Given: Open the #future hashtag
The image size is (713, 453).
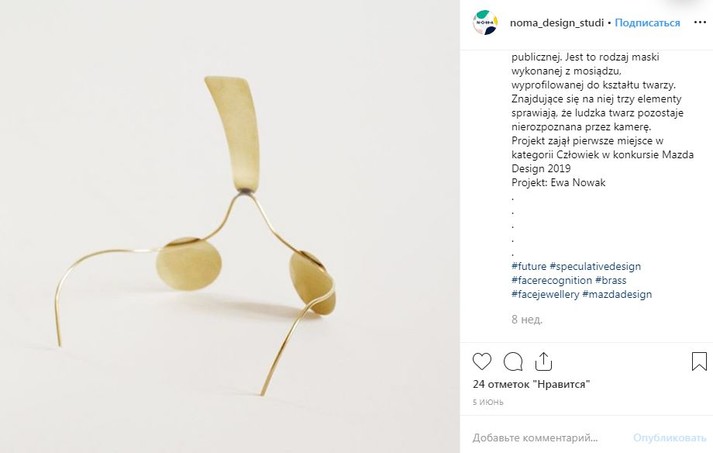Looking at the screenshot, I should point(529,266).
